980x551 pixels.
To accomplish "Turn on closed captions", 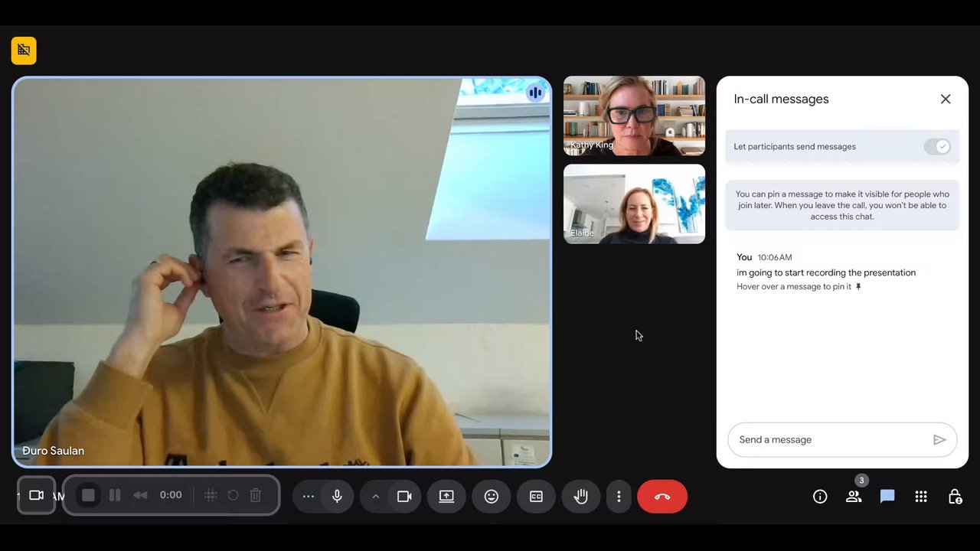I will point(536,496).
